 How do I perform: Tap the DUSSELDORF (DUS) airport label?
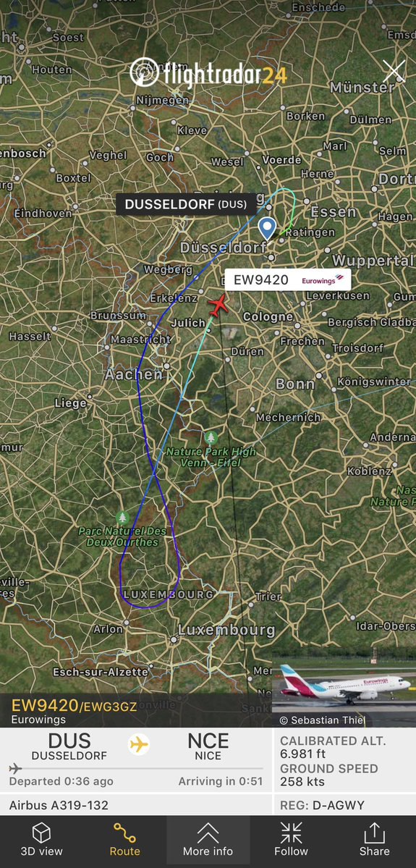[x=186, y=203]
